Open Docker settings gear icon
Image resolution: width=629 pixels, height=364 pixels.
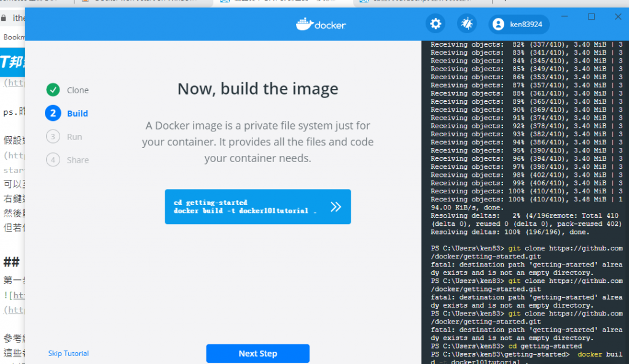pyautogui.click(x=436, y=24)
